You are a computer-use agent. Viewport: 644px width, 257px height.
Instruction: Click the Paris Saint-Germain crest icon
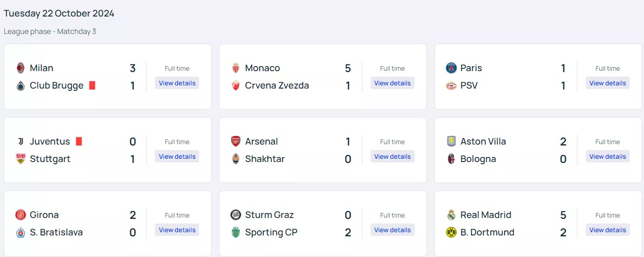click(x=451, y=68)
